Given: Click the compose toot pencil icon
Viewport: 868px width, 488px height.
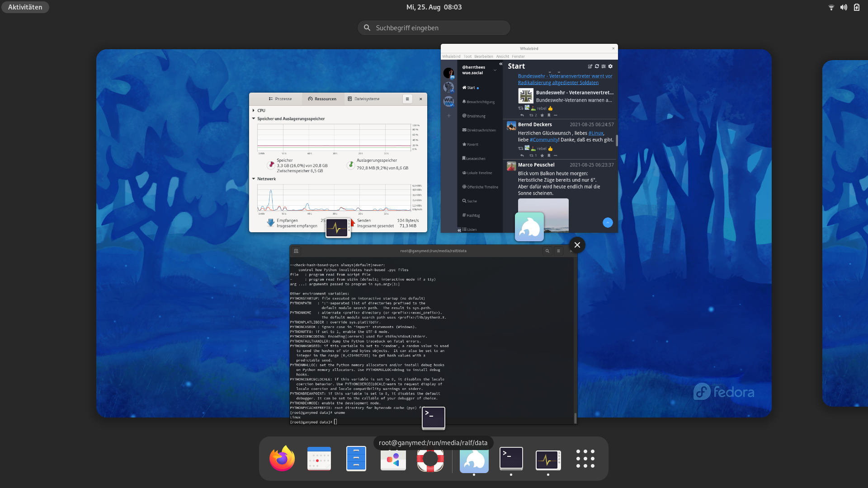Looking at the screenshot, I should click(590, 66).
